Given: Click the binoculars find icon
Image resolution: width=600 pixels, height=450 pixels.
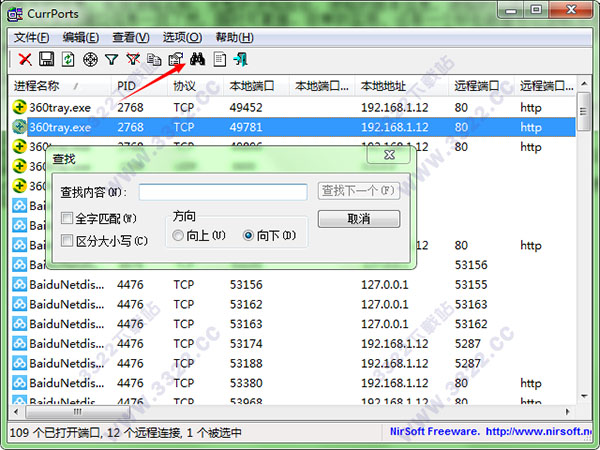Looking at the screenshot, I should 197,59.
